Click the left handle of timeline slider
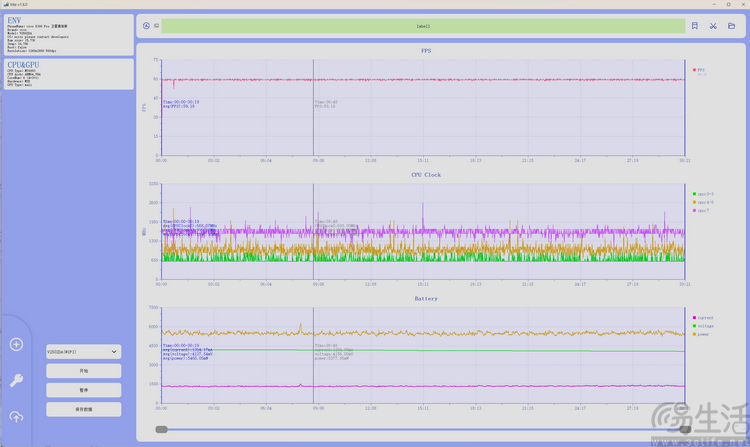 point(161,429)
